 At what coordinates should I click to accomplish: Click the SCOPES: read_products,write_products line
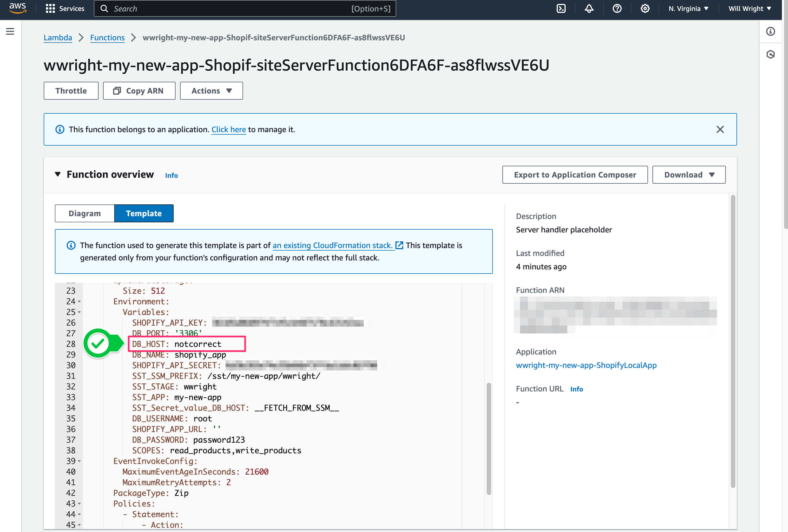click(217, 450)
